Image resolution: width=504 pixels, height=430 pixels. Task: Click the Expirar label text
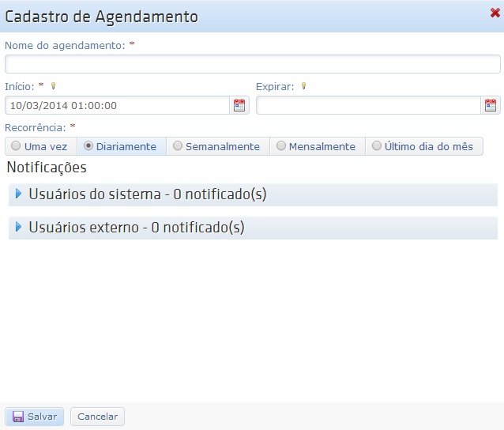(275, 86)
